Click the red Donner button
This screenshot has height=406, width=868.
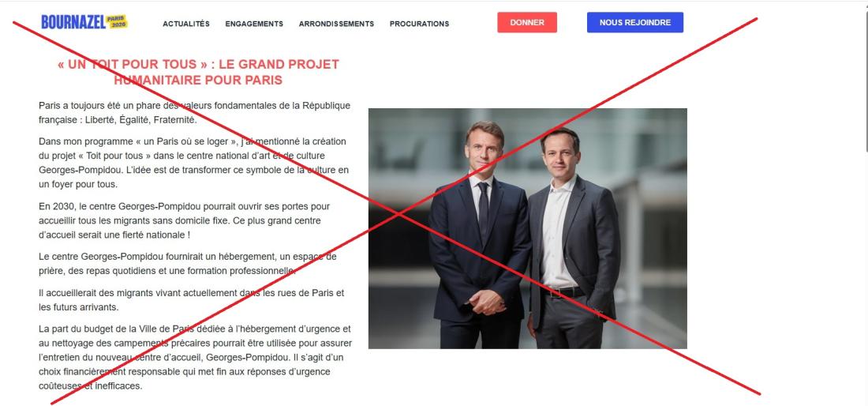(x=527, y=23)
